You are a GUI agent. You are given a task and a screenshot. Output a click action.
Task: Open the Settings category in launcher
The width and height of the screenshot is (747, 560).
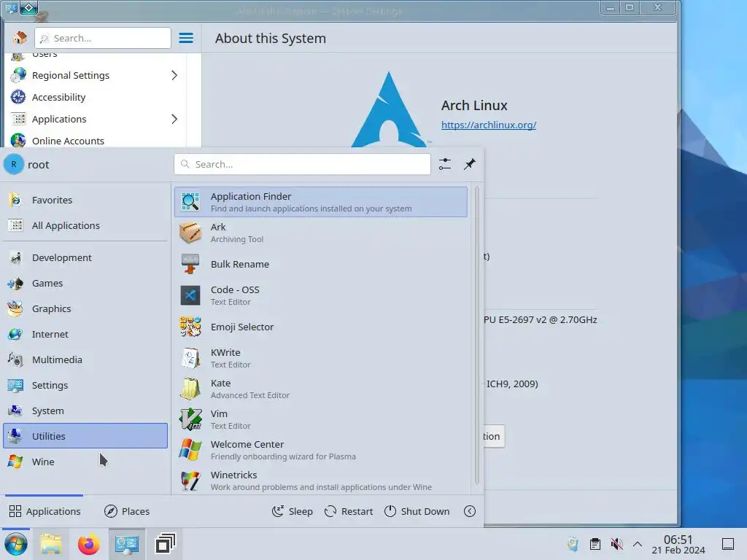(x=85, y=385)
